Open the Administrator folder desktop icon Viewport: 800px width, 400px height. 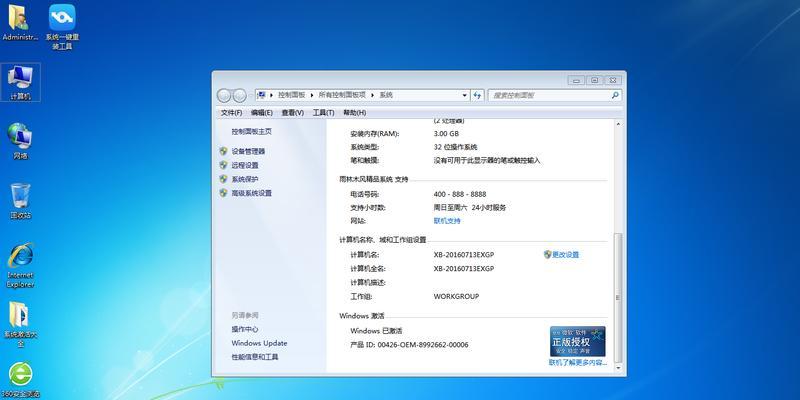[20, 23]
